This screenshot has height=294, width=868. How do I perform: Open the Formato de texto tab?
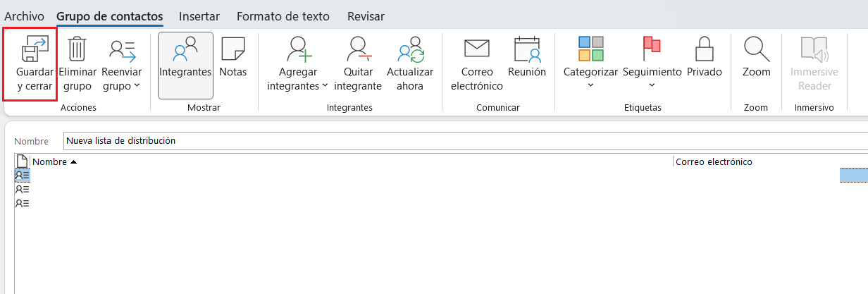[283, 16]
